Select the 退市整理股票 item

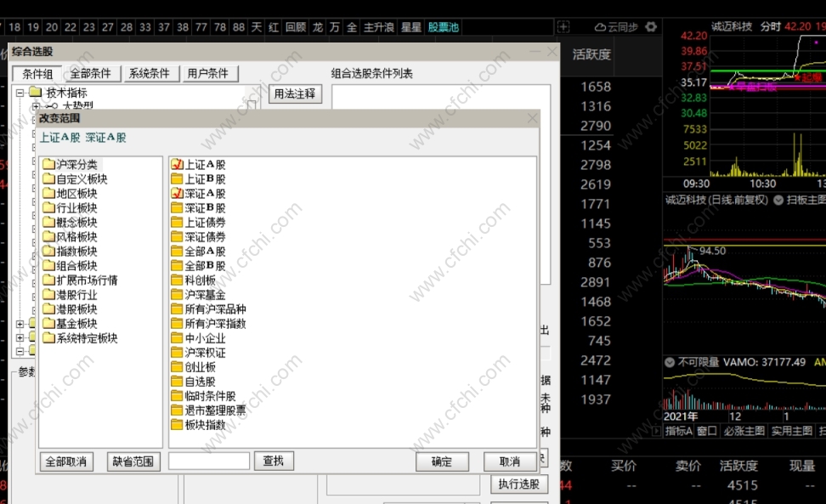click(x=208, y=411)
